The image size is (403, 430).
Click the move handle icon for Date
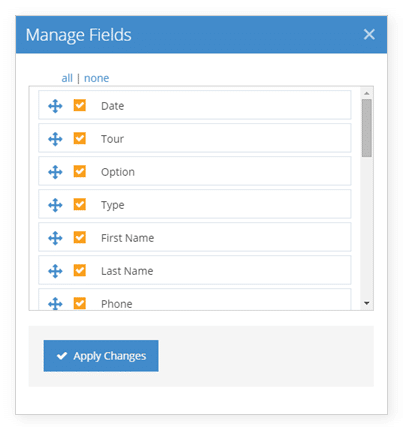[x=55, y=106]
